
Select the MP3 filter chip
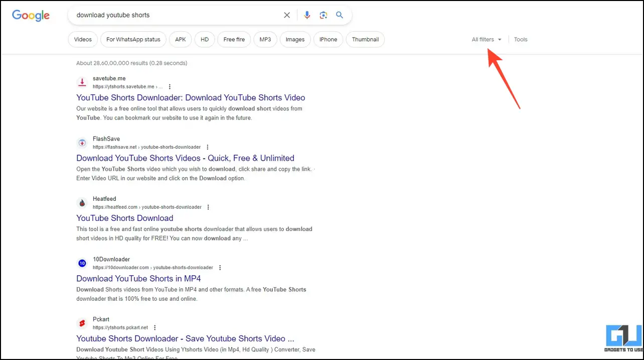pos(265,40)
